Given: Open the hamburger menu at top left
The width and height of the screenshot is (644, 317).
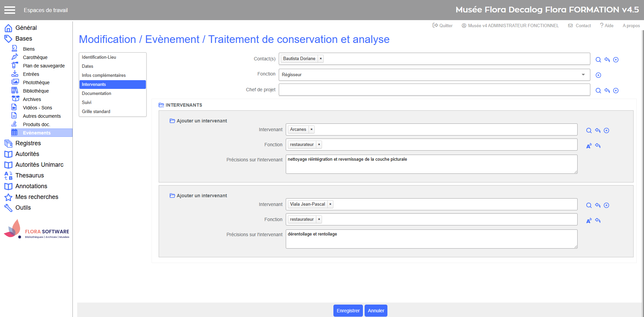Looking at the screenshot, I should coord(10,10).
